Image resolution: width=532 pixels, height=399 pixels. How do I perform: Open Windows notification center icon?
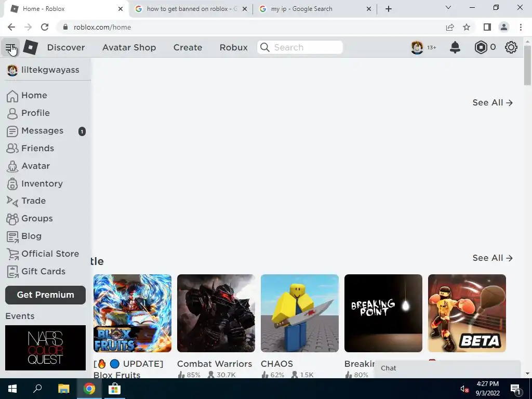coord(516,389)
